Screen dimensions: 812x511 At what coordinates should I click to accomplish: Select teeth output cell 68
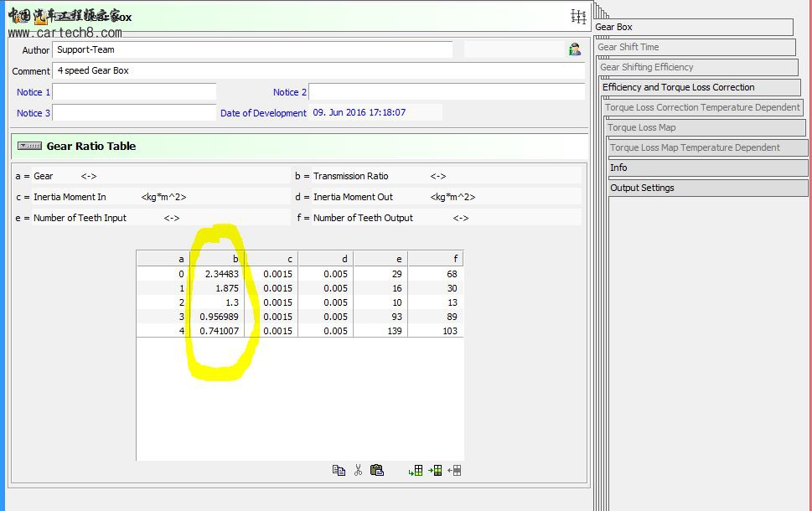pyautogui.click(x=436, y=274)
